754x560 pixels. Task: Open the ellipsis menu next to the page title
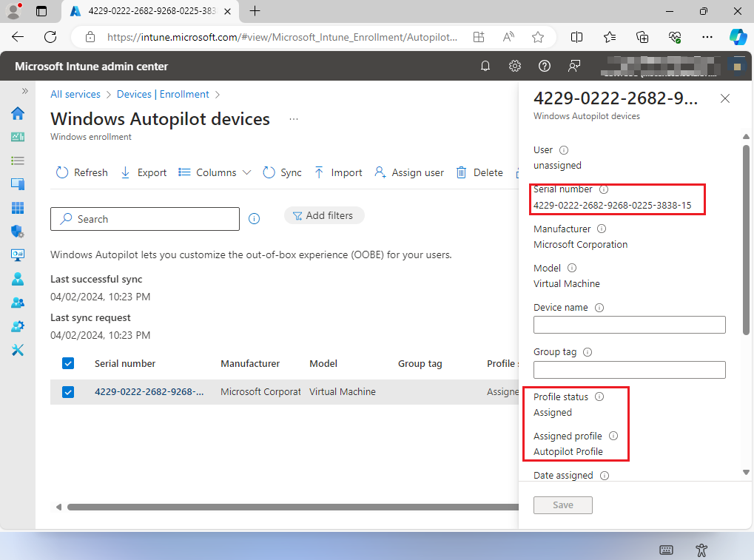[x=294, y=119]
